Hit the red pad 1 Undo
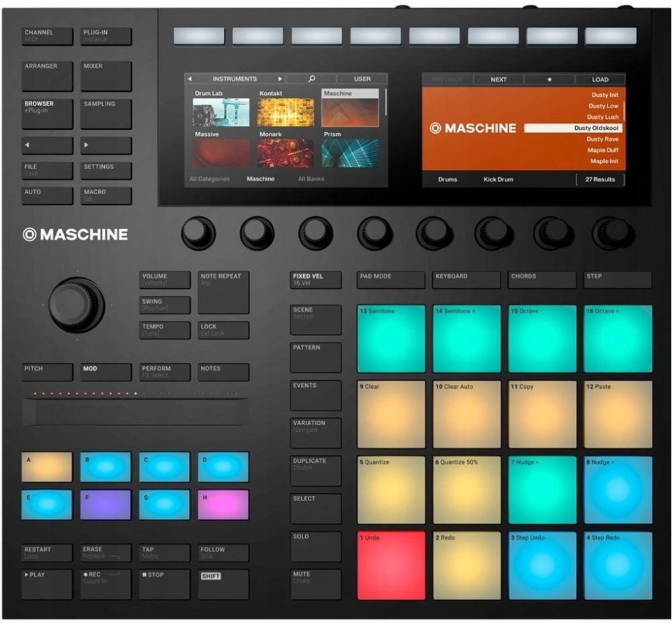Screen dimensions: 672x624 click(391, 565)
